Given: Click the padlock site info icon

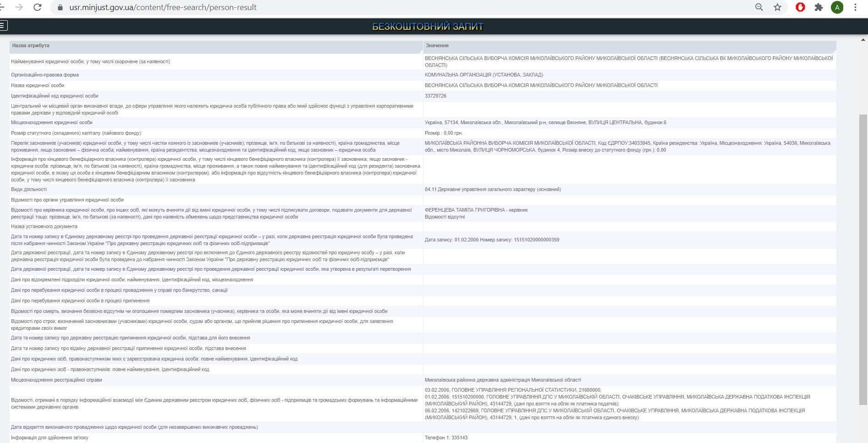Looking at the screenshot, I should pos(60,7).
